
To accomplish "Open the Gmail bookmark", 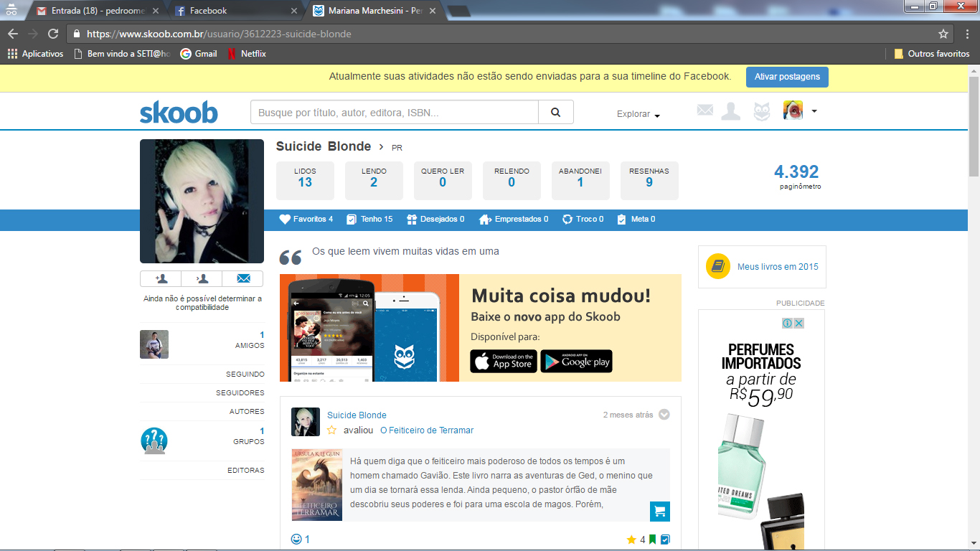I will point(198,54).
